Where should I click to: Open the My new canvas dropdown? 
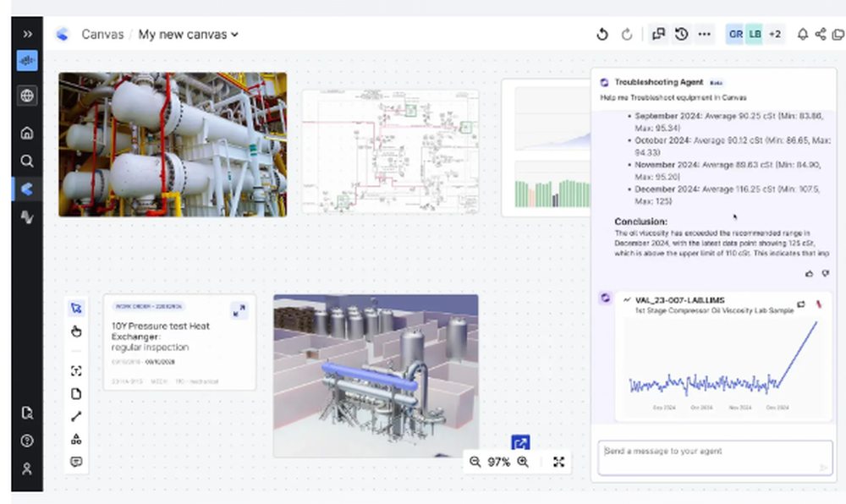pos(188,35)
